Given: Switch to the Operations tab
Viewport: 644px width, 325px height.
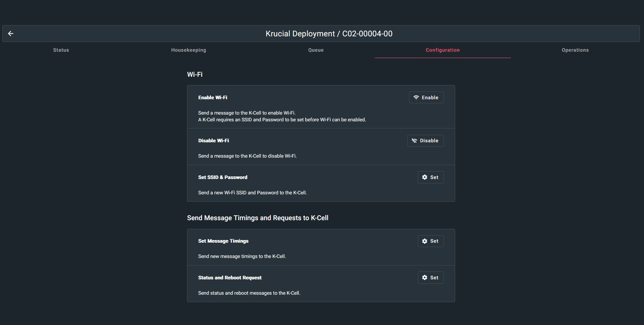Looking at the screenshot, I should point(575,50).
